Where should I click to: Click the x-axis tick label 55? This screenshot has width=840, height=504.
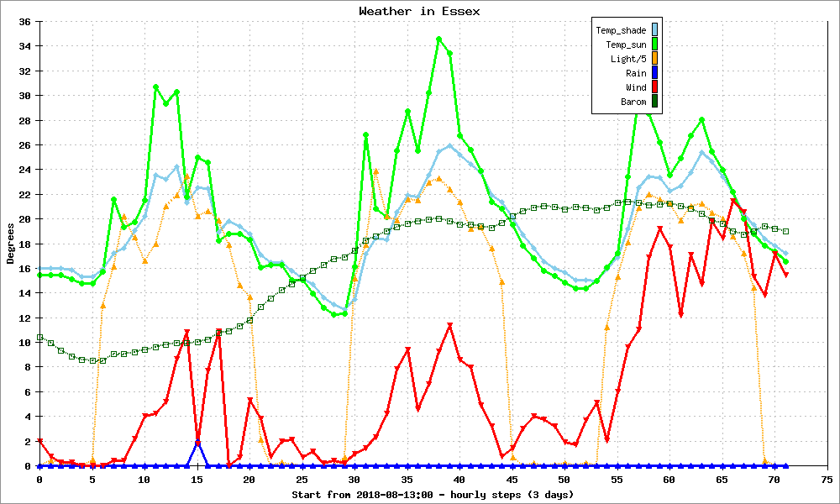click(617, 480)
